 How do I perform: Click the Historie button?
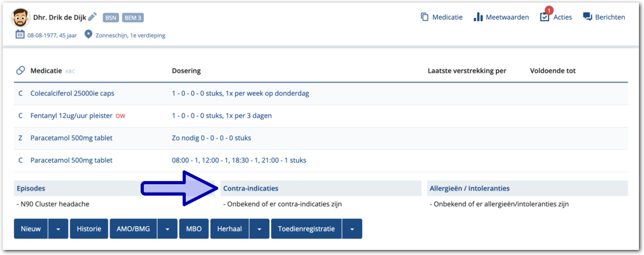[88, 229]
